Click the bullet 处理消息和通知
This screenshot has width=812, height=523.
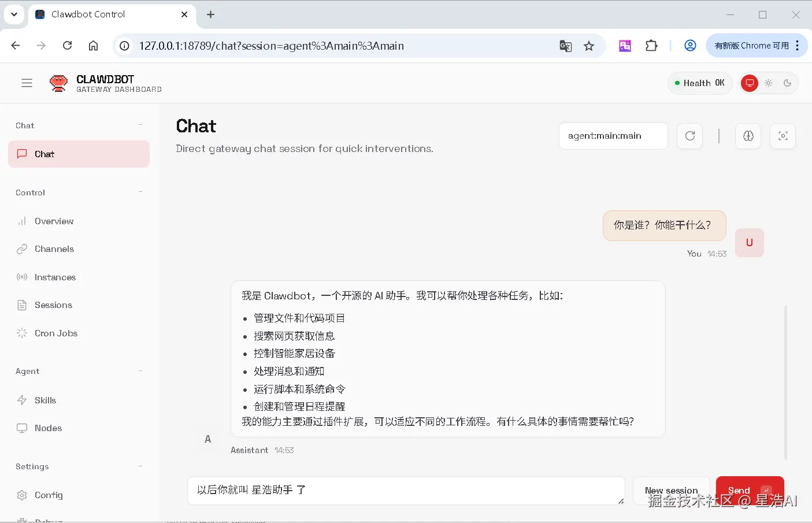tap(289, 372)
